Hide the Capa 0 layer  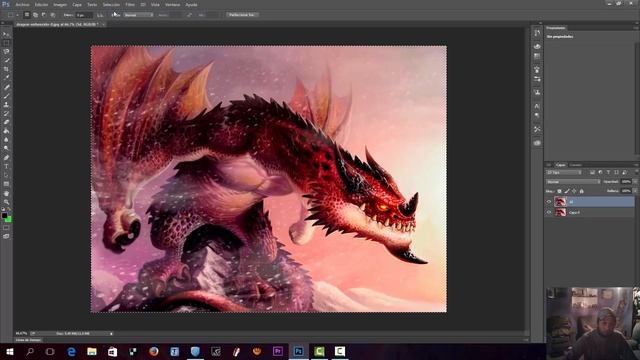click(549, 212)
